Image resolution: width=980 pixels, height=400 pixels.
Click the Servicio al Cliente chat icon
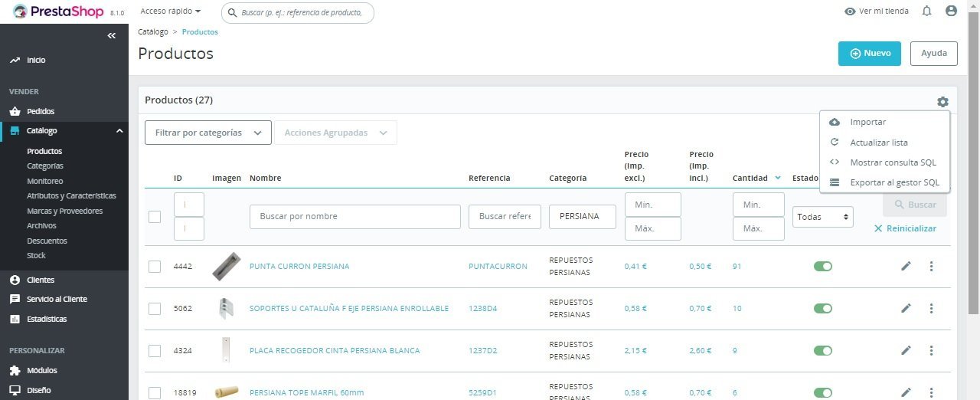15,299
